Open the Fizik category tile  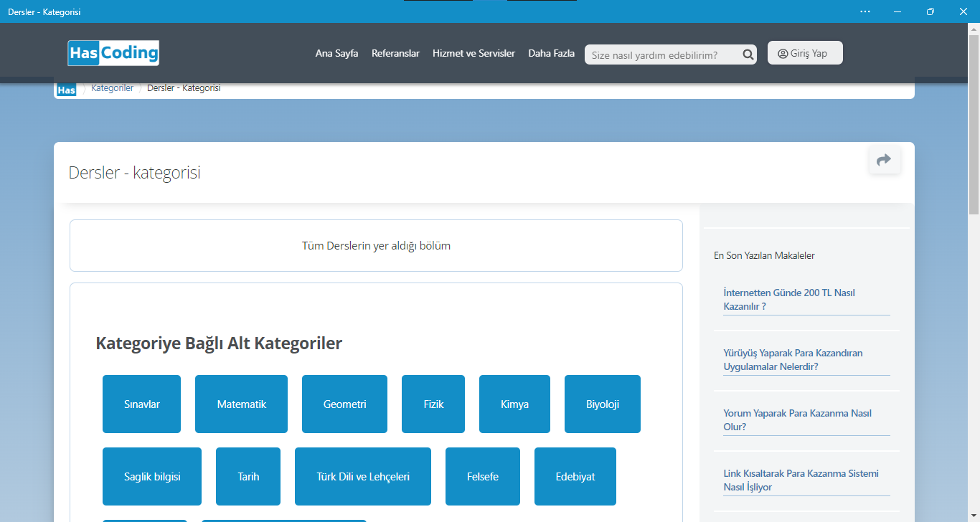click(x=433, y=404)
